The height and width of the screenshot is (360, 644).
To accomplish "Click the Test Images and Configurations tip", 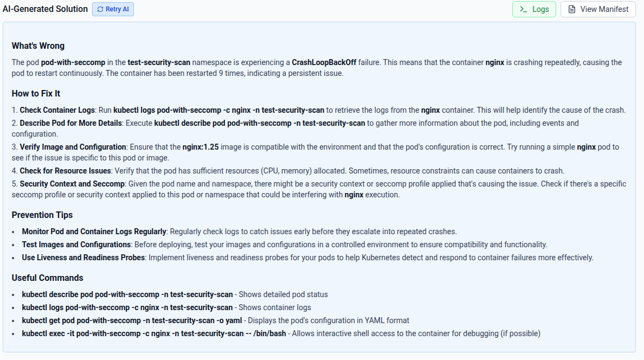I will click(76, 245).
